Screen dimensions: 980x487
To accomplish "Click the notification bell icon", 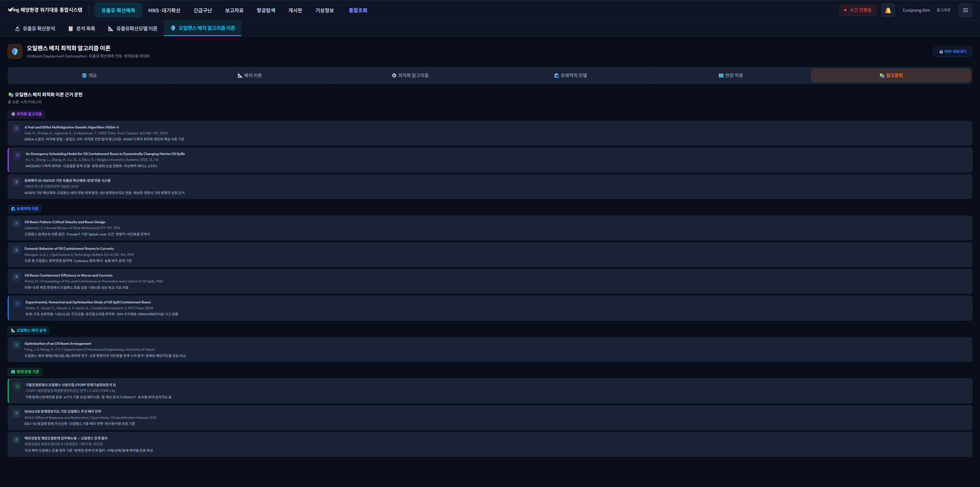I will click(888, 10).
